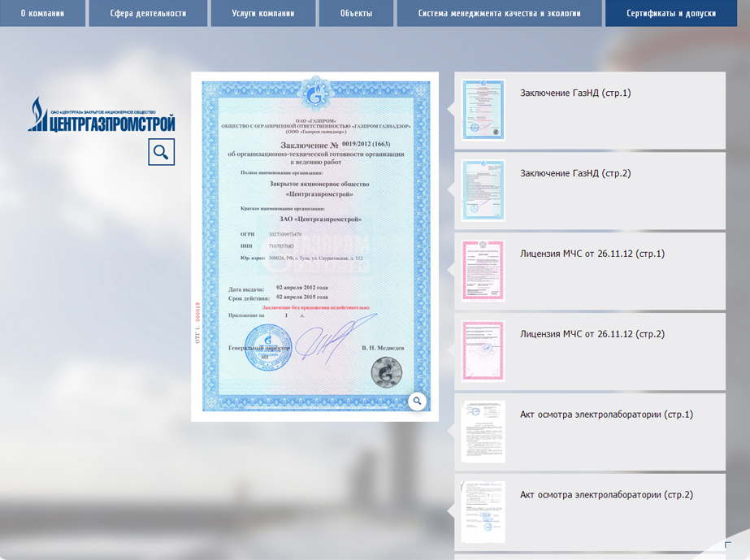Select 'Сертификаты и допуски' menu item
The image size is (750, 560).
671,13
